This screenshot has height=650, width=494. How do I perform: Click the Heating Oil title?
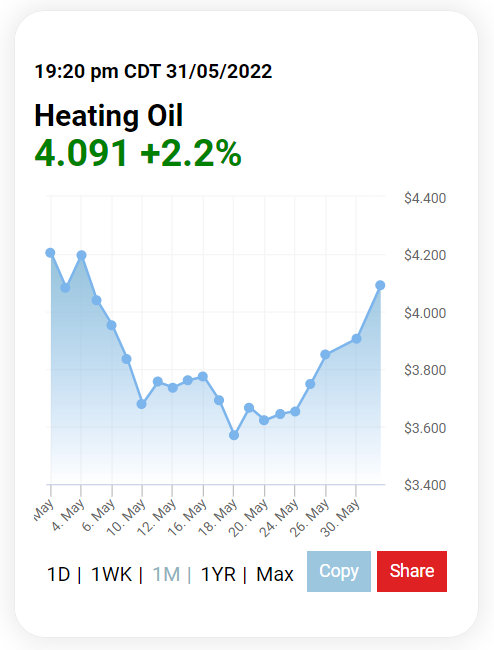(109, 115)
